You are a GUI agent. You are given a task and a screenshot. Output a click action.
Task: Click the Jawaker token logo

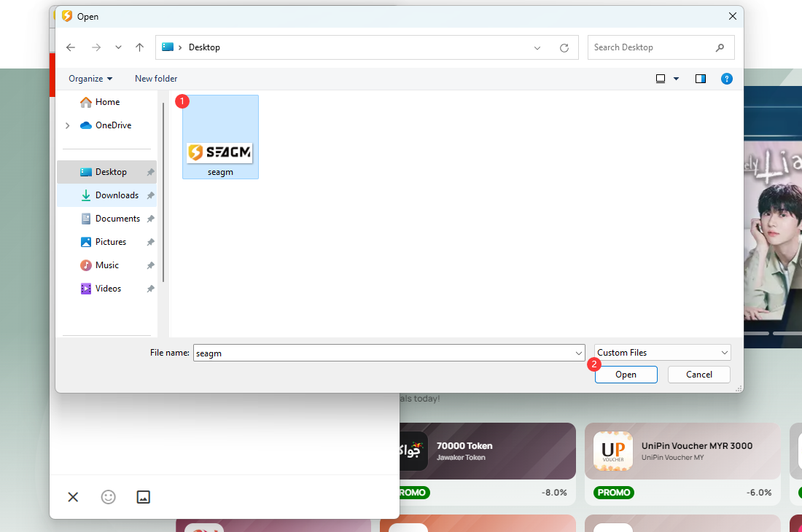pyautogui.click(x=413, y=451)
